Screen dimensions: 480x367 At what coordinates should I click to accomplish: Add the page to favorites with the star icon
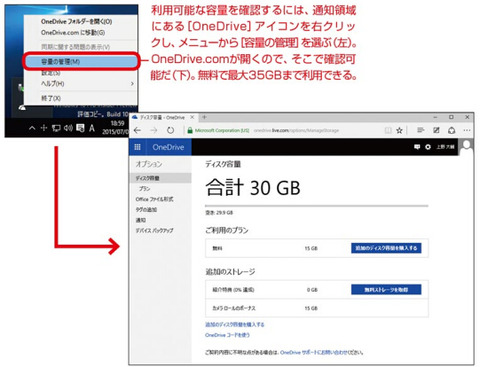tap(399, 130)
